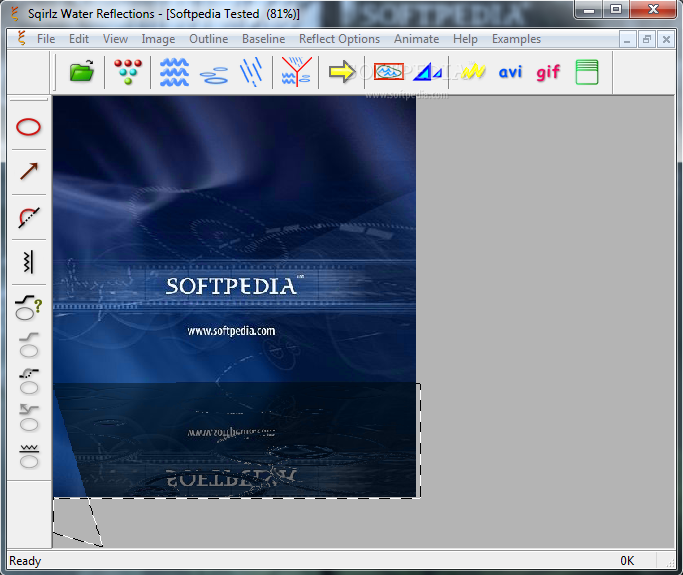Open the File menu

pos(46,39)
